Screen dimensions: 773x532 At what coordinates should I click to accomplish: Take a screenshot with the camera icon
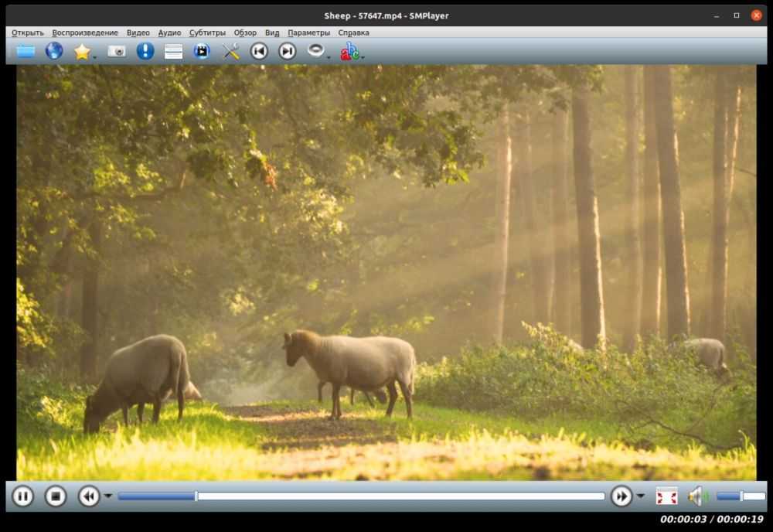116,52
